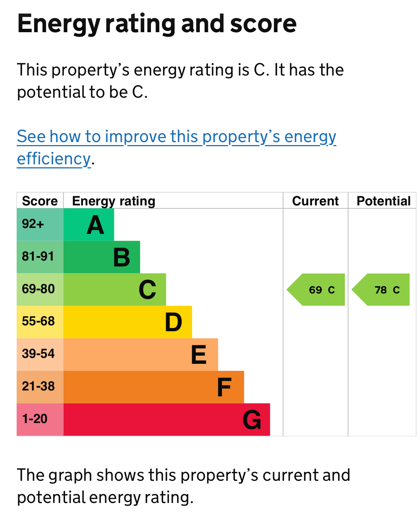Click the 39-54 score cell
420x520 pixels.
coord(40,355)
